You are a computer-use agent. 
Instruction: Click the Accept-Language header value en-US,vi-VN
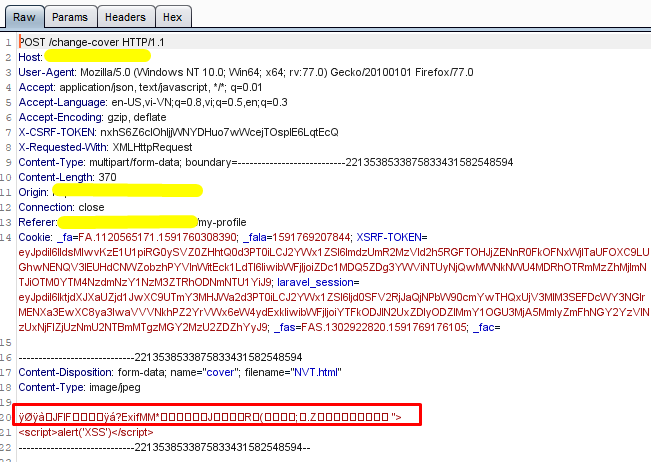pyautogui.click(x=199, y=102)
